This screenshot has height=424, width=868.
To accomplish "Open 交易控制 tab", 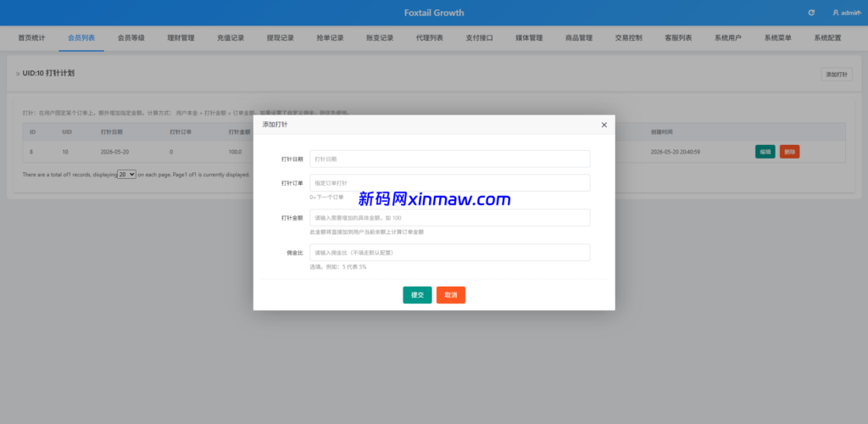I will [629, 38].
